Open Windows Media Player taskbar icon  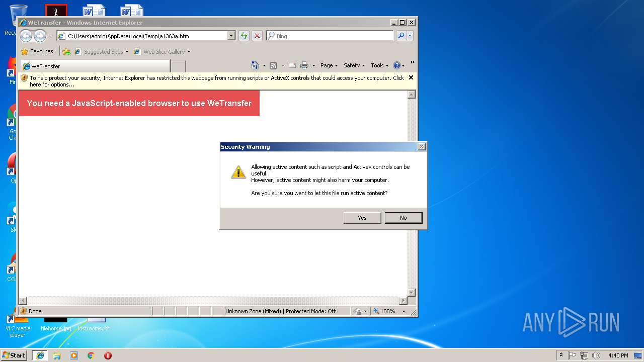[74, 355]
